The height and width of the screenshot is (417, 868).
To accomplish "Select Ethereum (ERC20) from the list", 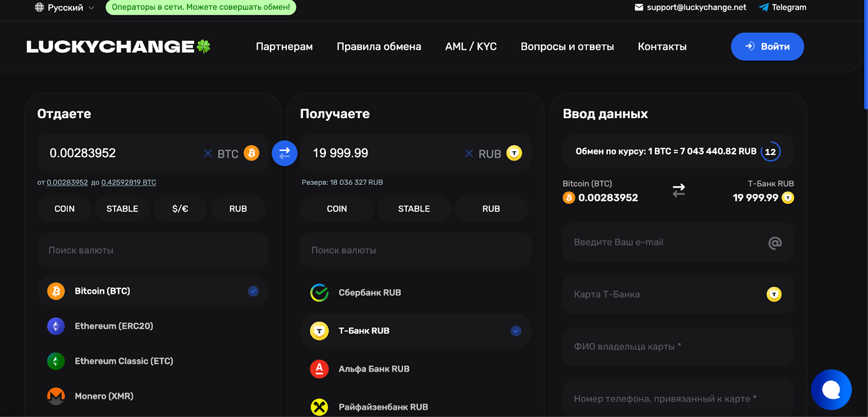I will [153, 326].
